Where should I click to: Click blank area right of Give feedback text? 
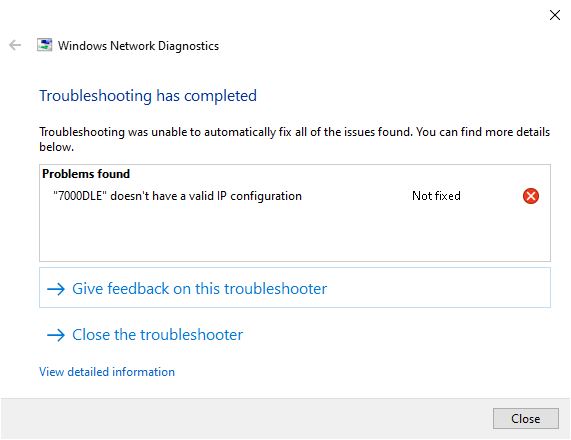pyautogui.click(x=437, y=288)
